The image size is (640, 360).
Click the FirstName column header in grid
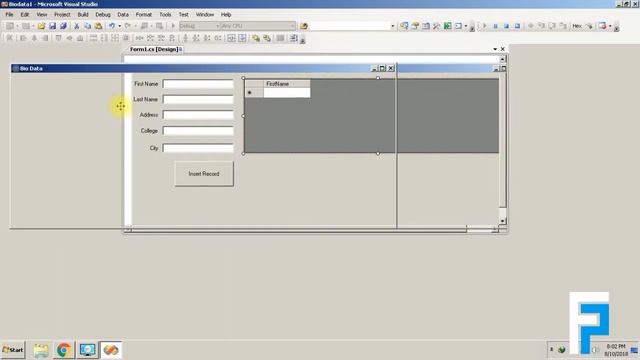pos(287,84)
